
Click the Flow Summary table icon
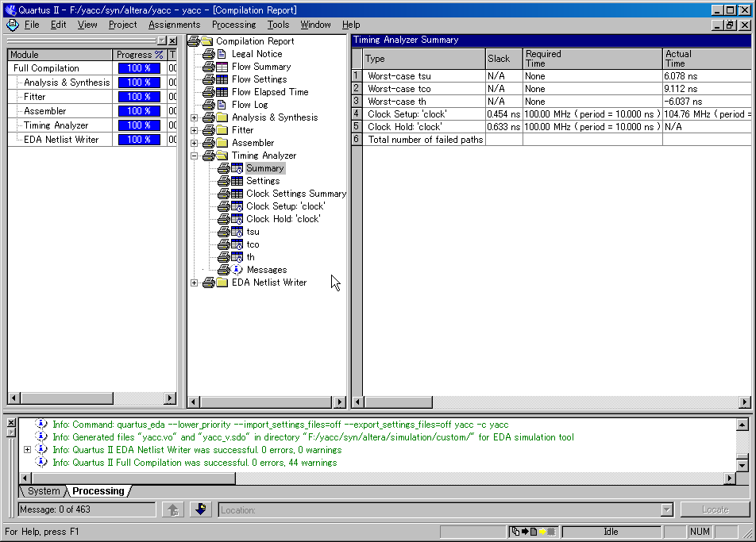(x=222, y=67)
